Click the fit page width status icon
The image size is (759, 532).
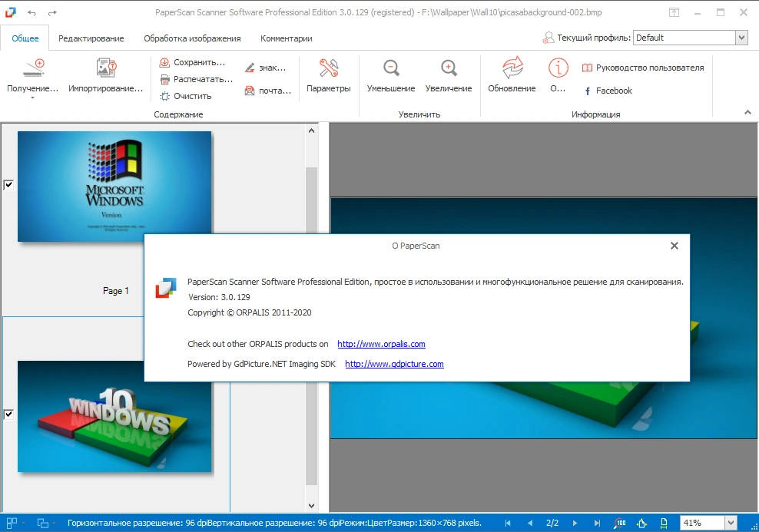(x=664, y=523)
